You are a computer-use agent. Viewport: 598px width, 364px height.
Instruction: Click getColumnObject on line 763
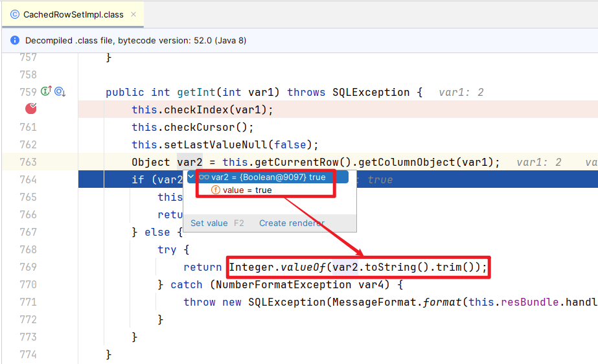click(408, 163)
